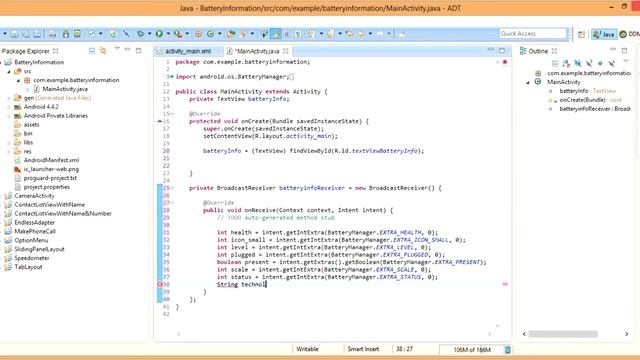Collapse the src folder arrow
This screenshot has width=640, height=360.
click(x=9, y=71)
